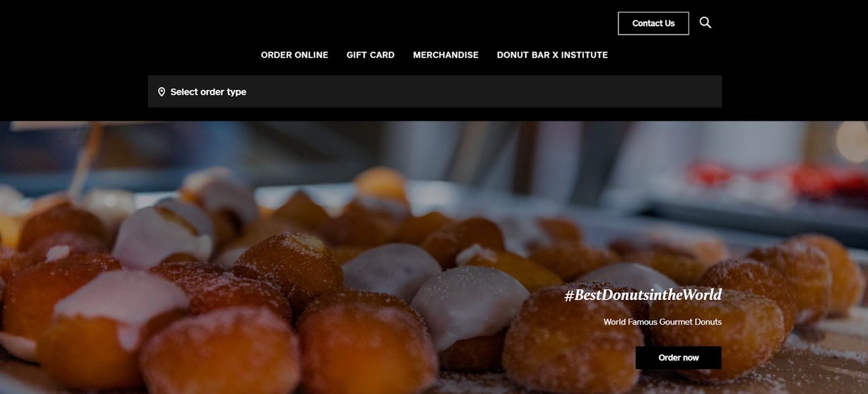This screenshot has height=394, width=868.
Task: Open search with the magnifier icon
Action: point(705,23)
